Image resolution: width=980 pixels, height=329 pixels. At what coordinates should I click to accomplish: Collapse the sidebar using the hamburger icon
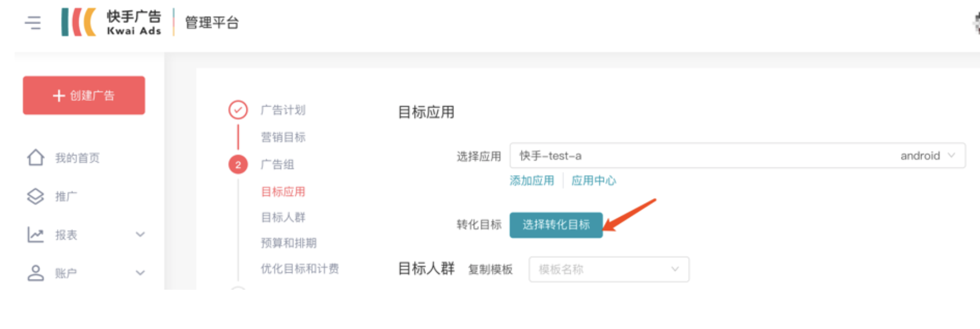point(33,23)
